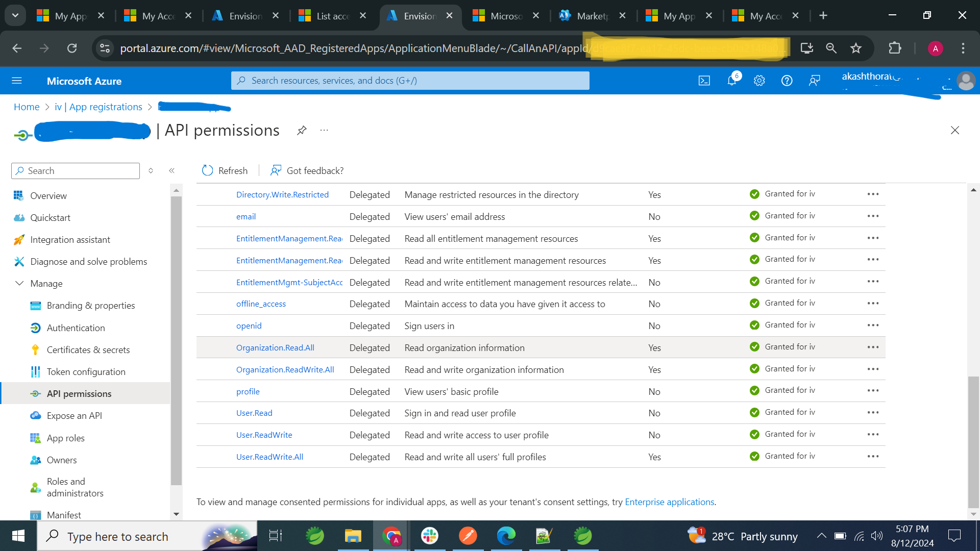Click the help question mark icon
This screenshot has height=551, width=980.
coord(787,81)
